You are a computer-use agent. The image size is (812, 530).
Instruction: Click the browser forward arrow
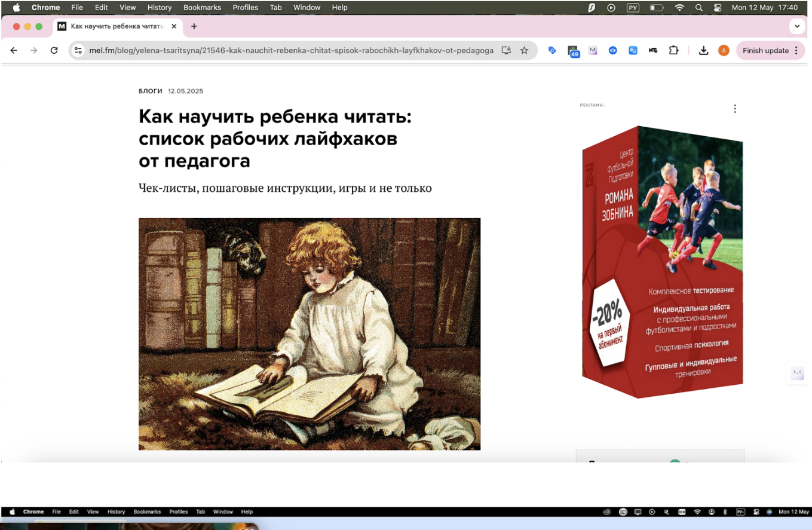pos(33,51)
